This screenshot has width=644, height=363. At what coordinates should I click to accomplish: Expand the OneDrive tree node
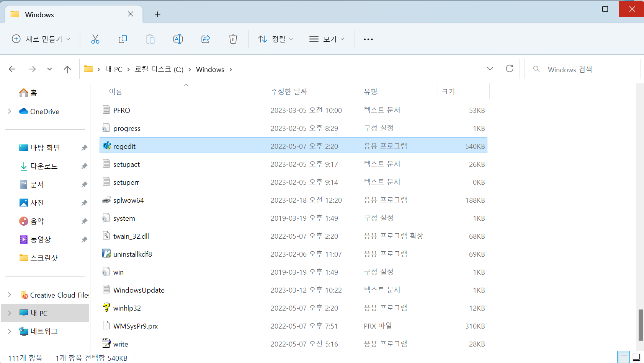tap(10, 111)
